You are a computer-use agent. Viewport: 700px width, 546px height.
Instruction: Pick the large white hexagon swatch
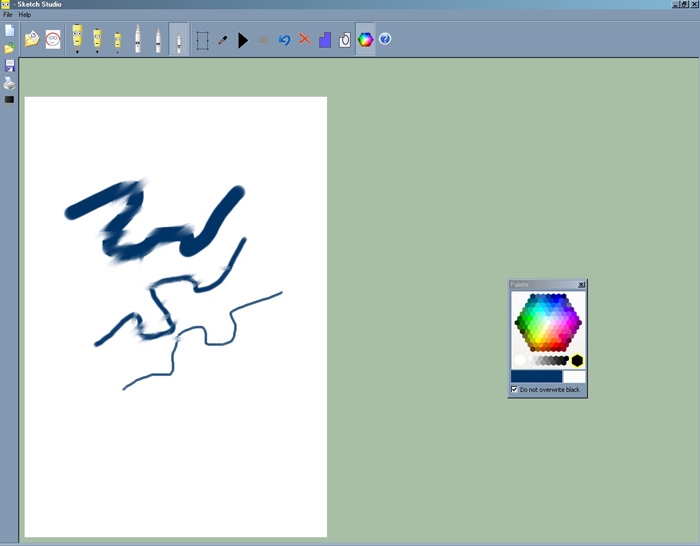tap(520, 360)
